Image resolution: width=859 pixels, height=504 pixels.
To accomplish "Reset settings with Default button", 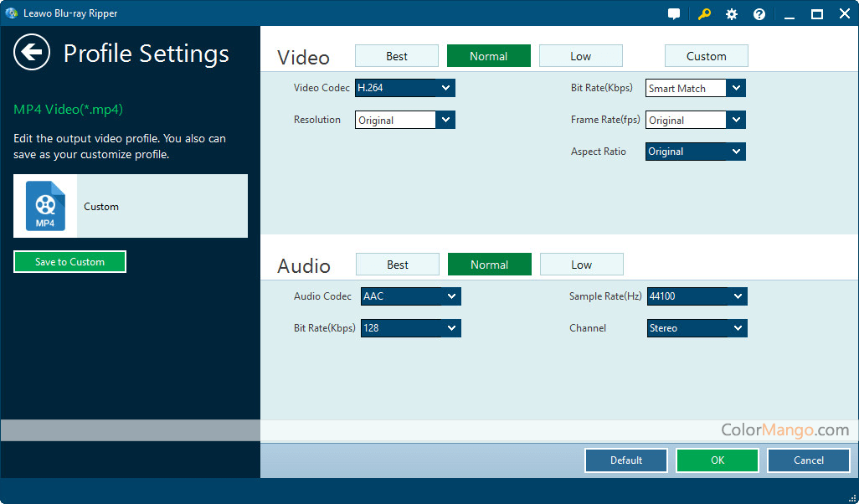I will [x=625, y=460].
